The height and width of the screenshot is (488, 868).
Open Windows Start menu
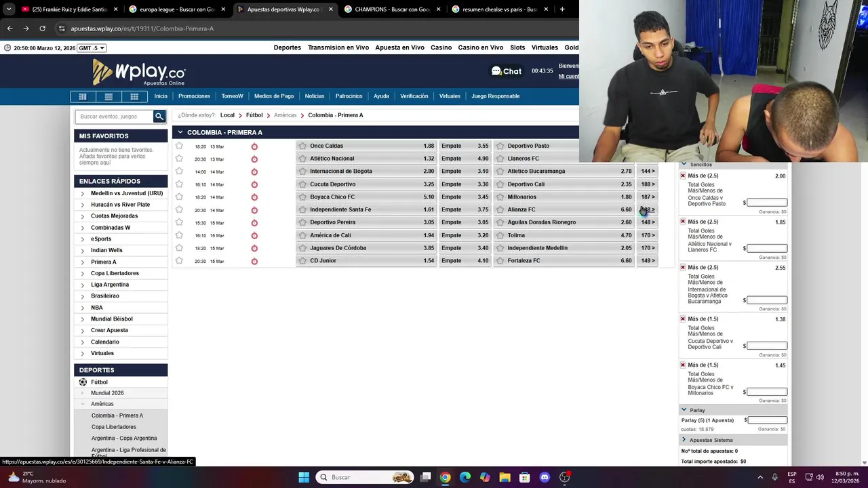[x=304, y=477]
